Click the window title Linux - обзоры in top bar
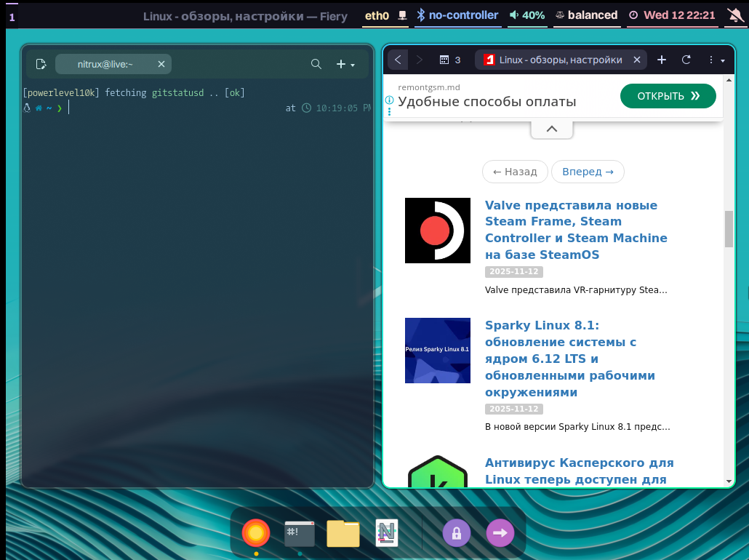The width and height of the screenshot is (749, 560). (245, 16)
